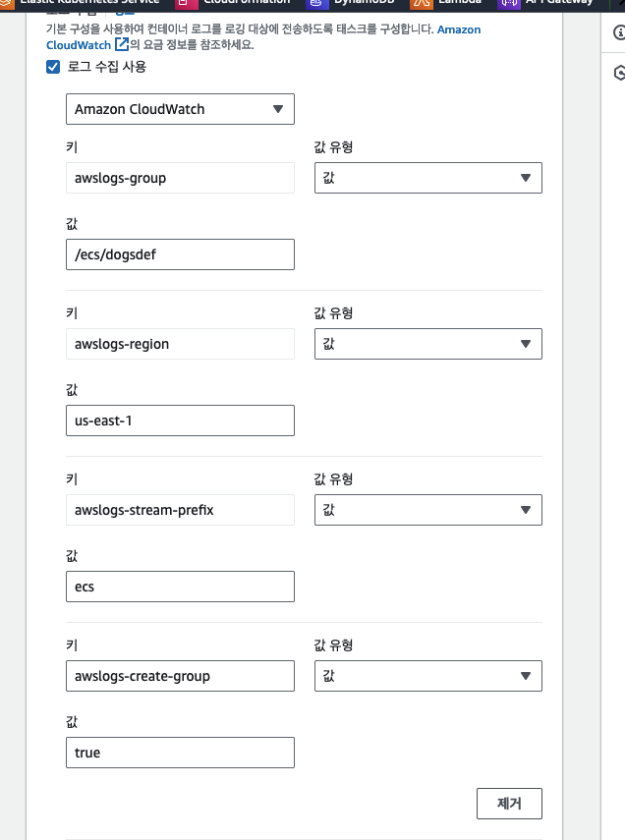
Task: Open the Amazon CloudWatch log driver dropdown
Action: coord(180,109)
